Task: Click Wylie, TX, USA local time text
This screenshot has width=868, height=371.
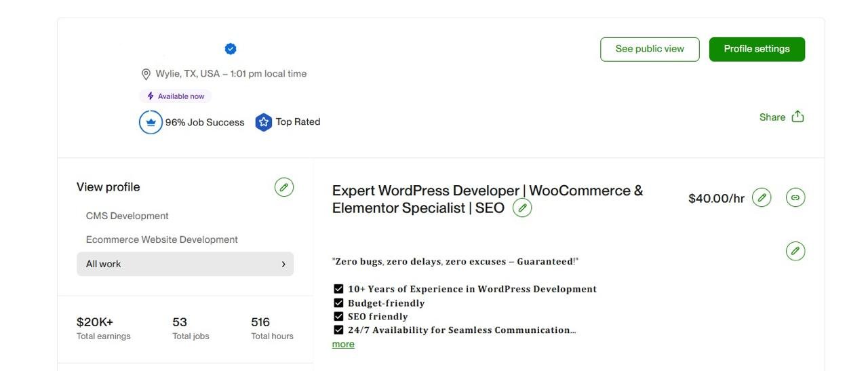Action: click(231, 74)
